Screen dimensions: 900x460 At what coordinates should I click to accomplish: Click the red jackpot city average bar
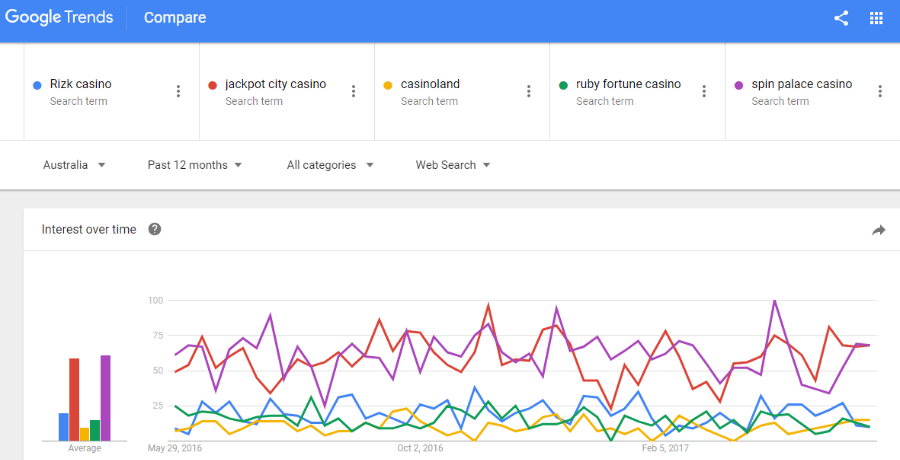[x=74, y=400]
